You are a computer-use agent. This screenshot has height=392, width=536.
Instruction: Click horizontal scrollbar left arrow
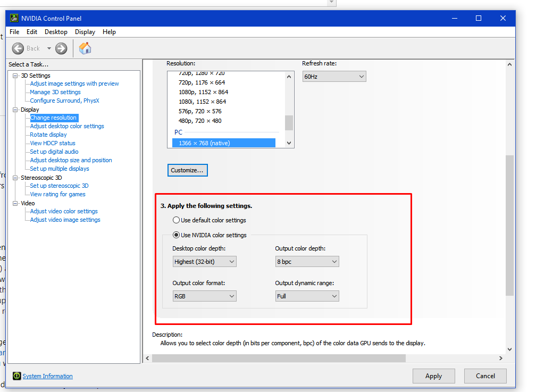click(147, 358)
